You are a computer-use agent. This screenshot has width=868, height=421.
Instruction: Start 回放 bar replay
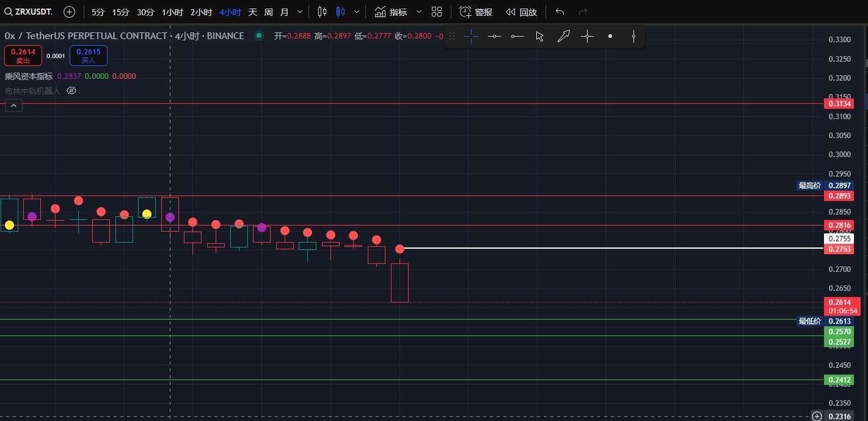pos(521,12)
